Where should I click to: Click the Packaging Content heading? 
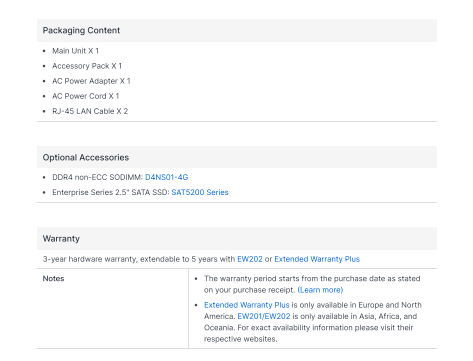coord(81,30)
